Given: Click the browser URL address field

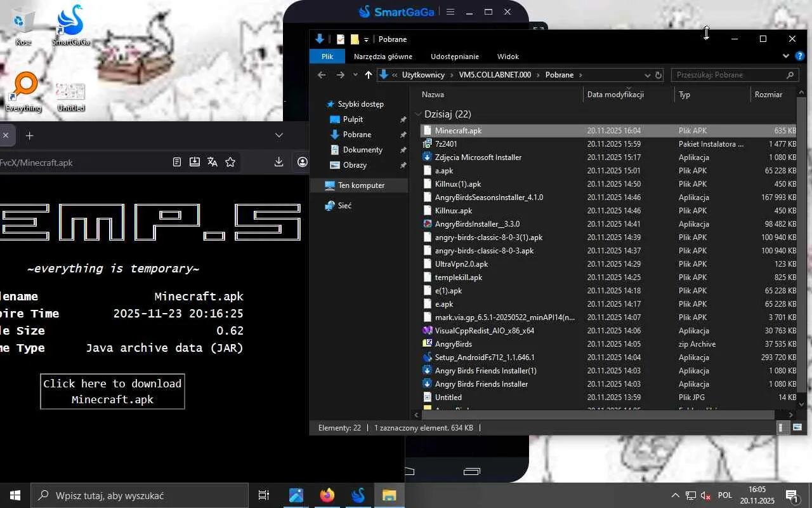Looking at the screenshot, I should (82, 163).
